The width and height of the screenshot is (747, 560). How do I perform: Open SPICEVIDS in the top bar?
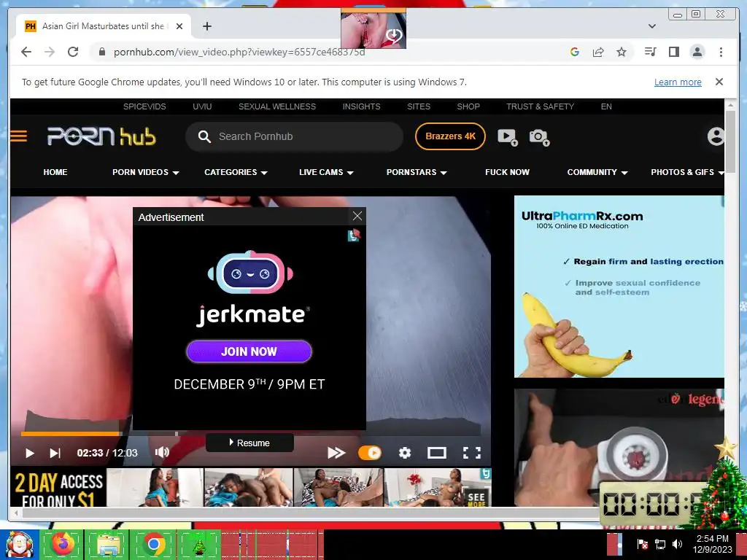click(144, 106)
